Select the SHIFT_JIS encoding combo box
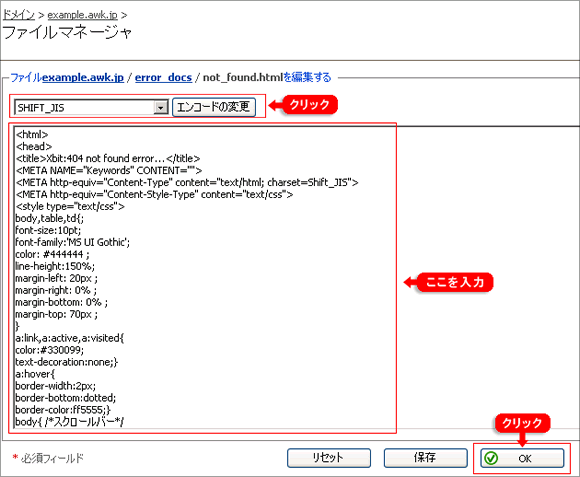Viewport: 580px width, 477px height. (x=91, y=108)
